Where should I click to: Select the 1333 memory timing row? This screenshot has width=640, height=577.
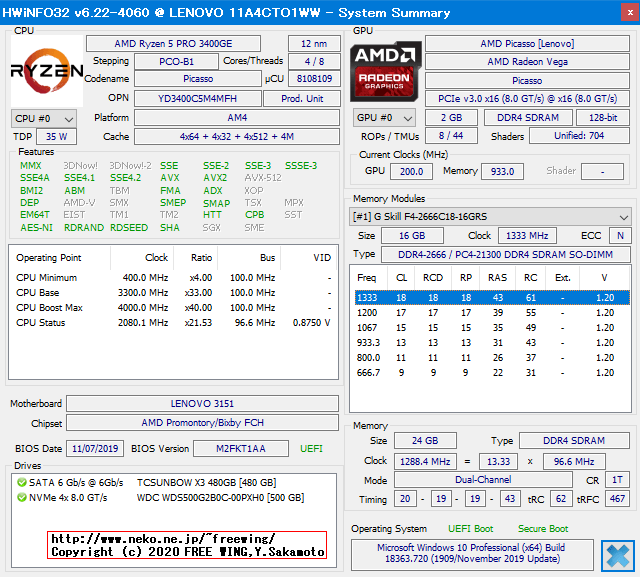coord(491,297)
